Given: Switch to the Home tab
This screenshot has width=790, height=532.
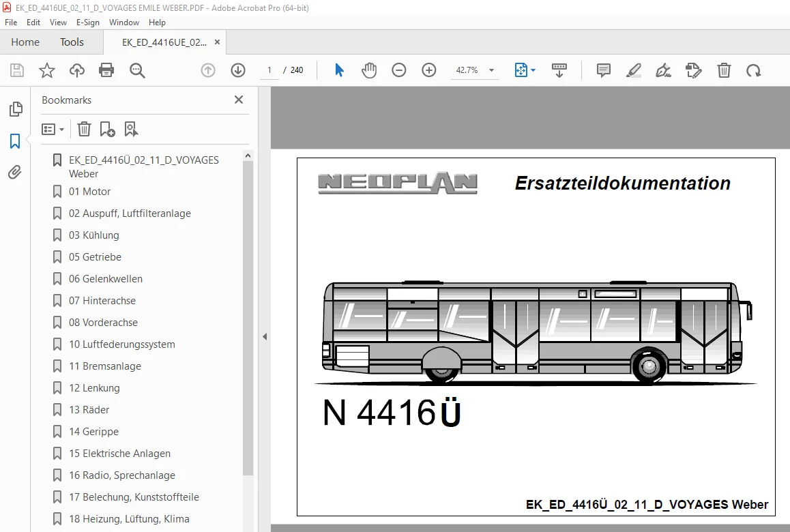Looking at the screenshot, I should 25,42.
